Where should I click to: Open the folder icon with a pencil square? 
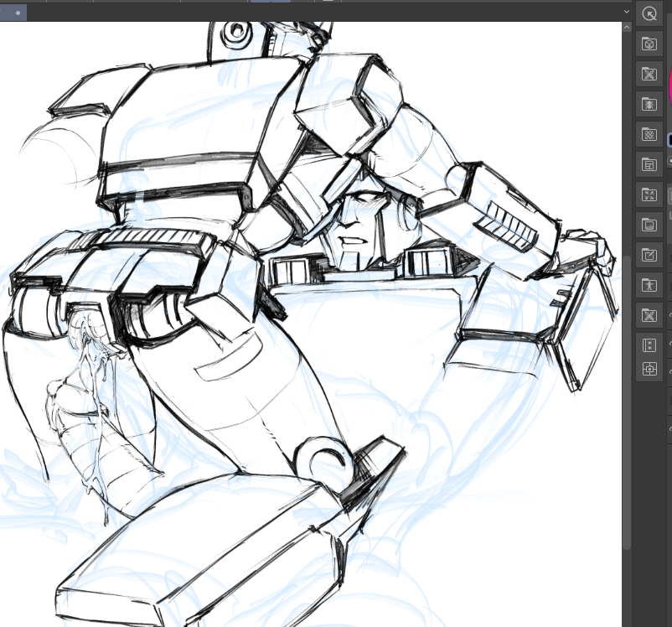pos(649,256)
